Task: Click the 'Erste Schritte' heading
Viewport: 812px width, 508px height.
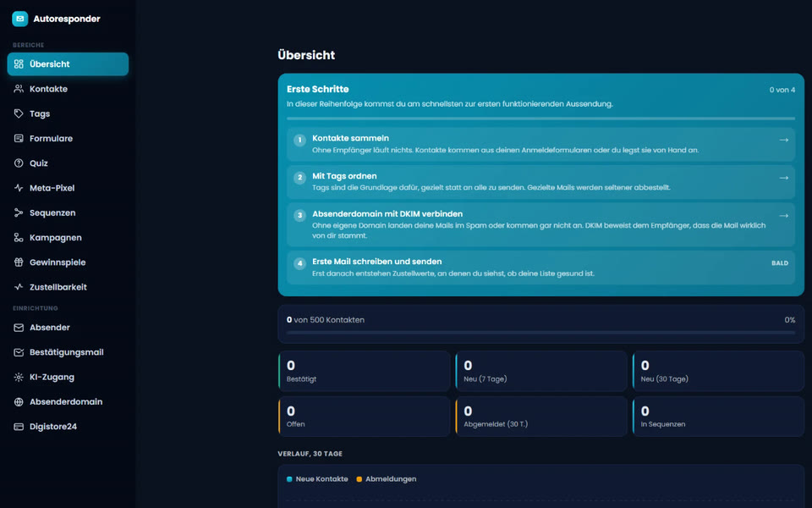Action: coord(317,89)
